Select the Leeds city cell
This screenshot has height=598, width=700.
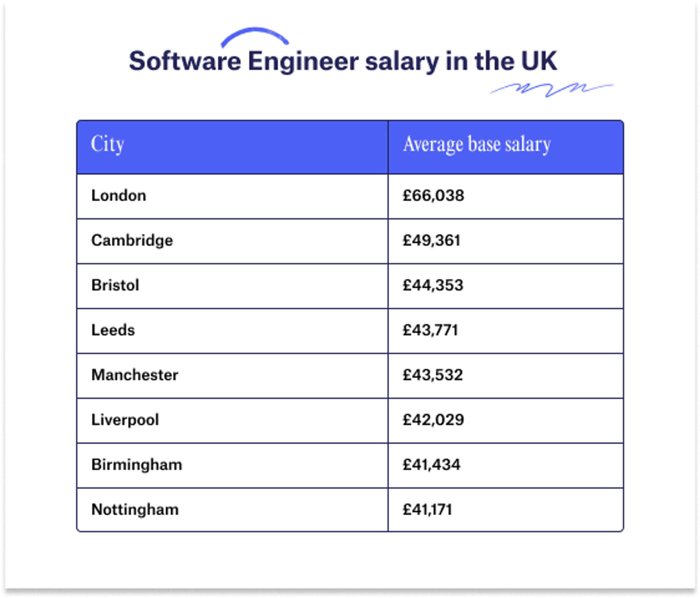tap(232, 331)
